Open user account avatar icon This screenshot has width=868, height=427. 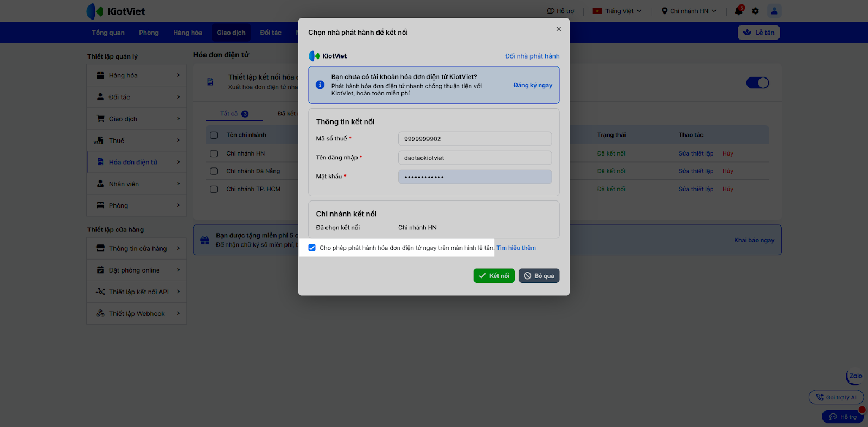coord(775,11)
